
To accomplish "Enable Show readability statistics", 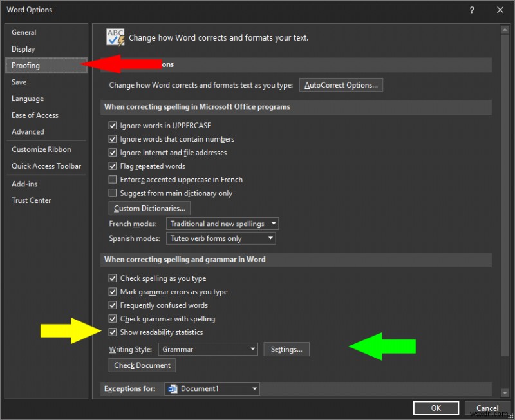I will tap(113, 332).
